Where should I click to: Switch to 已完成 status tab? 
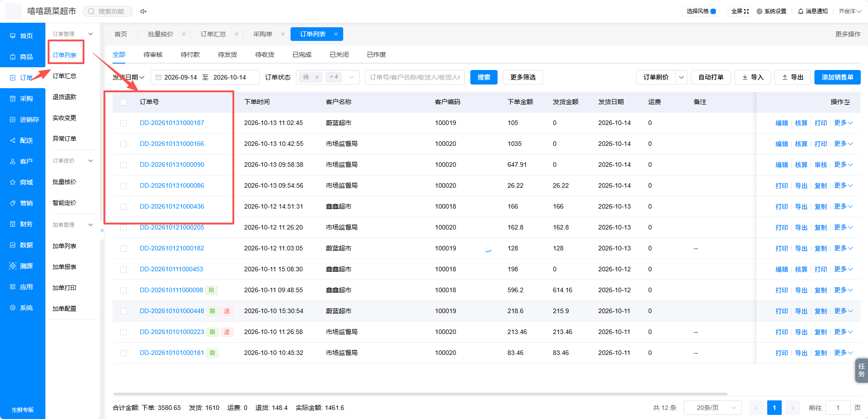pyautogui.click(x=302, y=55)
